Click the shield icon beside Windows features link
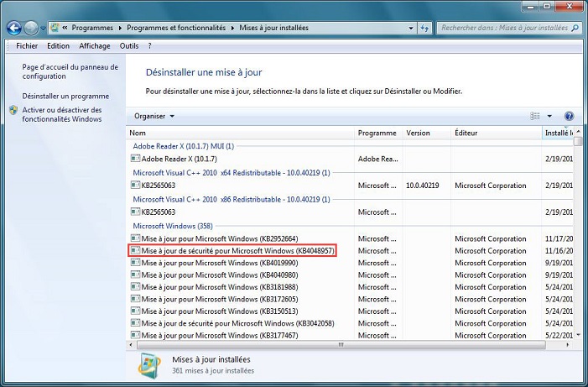This screenshot has width=588, height=387. pyautogui.click(x=13, y=110)
